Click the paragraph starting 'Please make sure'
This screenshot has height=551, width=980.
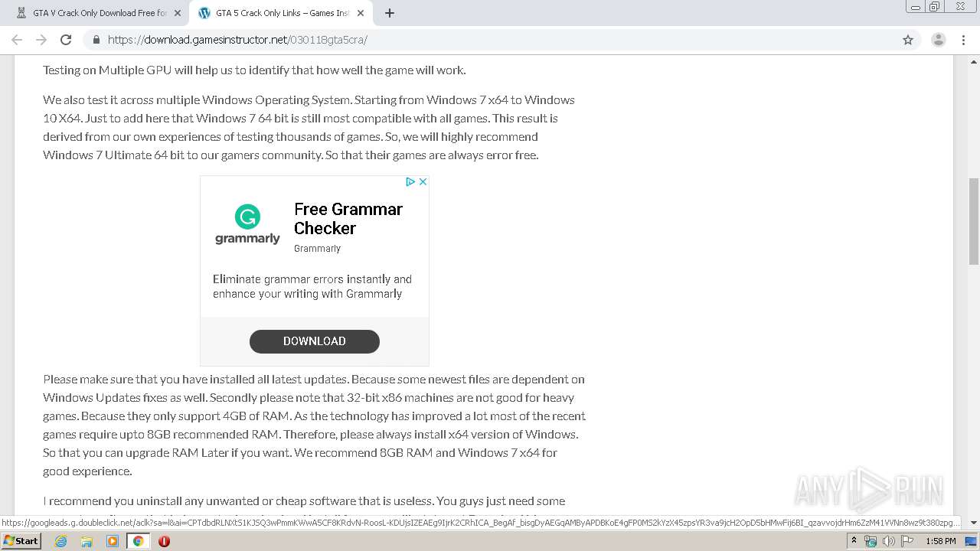tap(315, 425)
